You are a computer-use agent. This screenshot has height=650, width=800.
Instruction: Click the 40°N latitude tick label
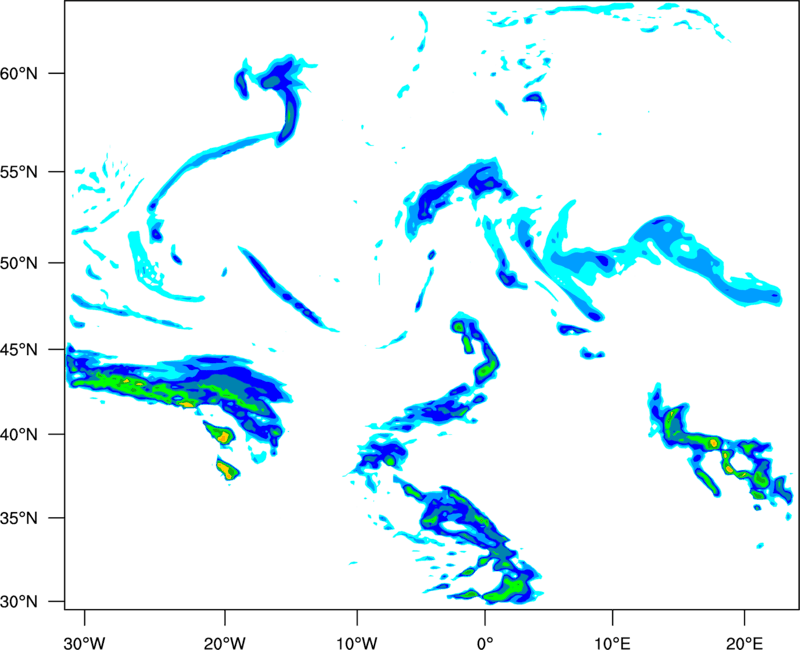click(19, 435)
